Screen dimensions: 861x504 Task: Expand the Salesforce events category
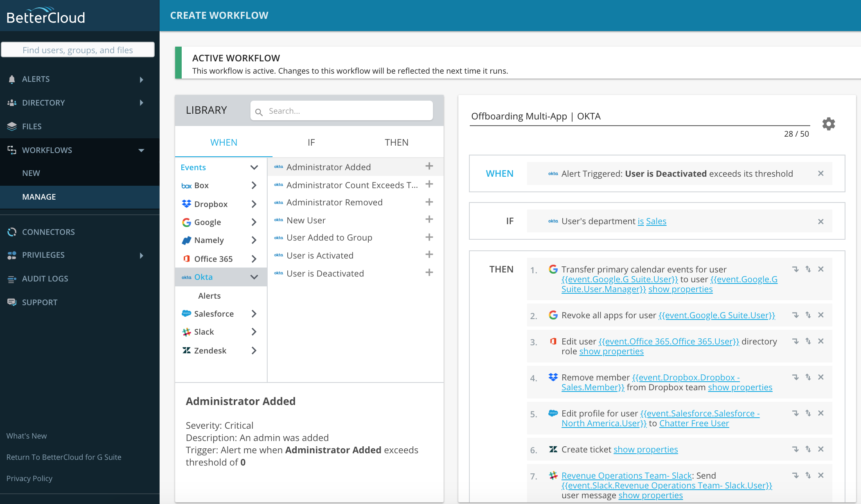tap(254, 314)
